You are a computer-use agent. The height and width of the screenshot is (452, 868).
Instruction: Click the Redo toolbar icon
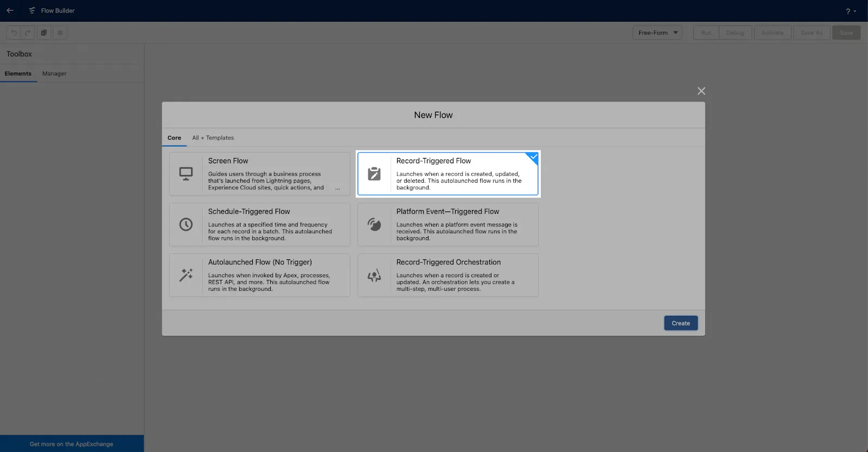[28, 33]
